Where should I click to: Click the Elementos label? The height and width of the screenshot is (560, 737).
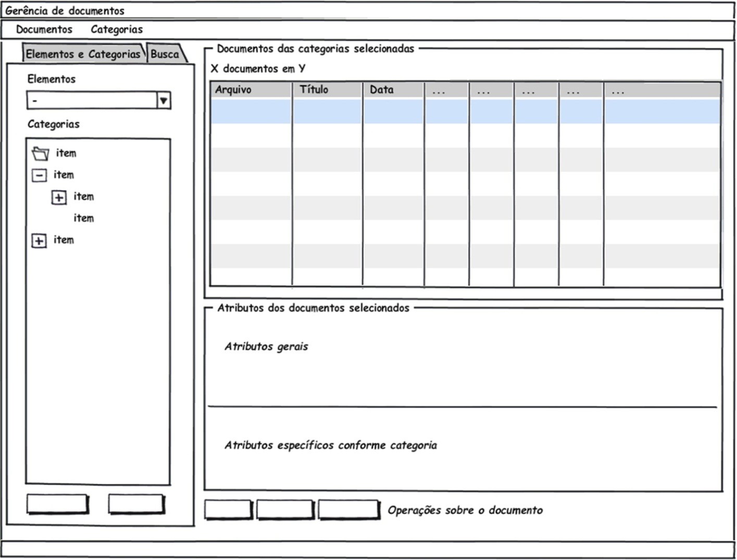point(52,79)
